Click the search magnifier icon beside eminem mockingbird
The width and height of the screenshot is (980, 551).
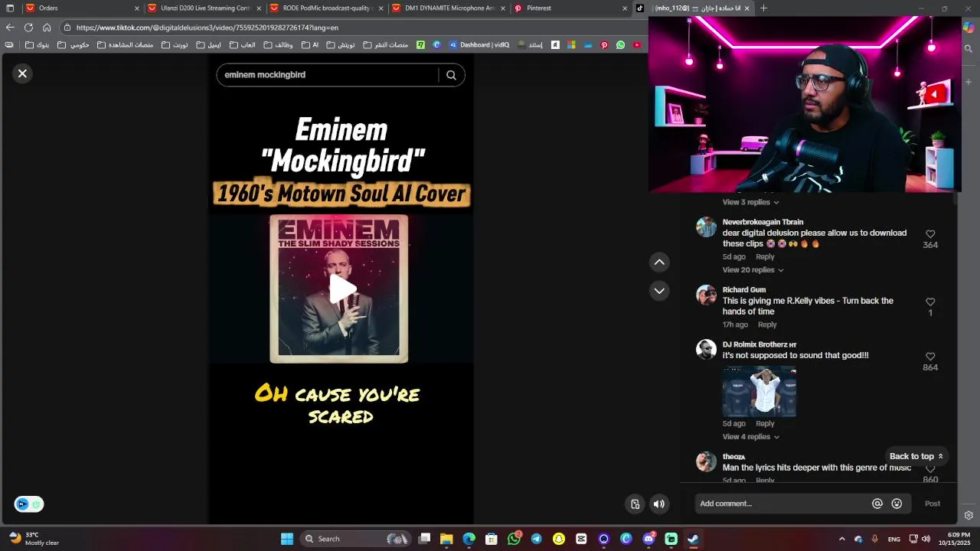(451, 75)
